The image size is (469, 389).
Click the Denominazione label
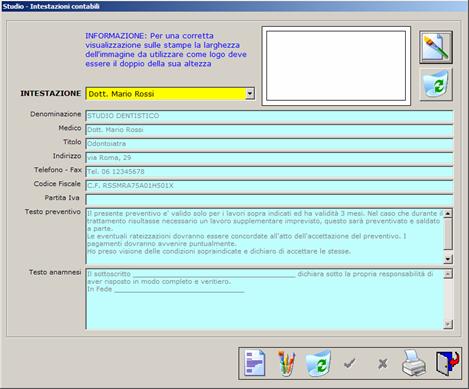[56, 114]
